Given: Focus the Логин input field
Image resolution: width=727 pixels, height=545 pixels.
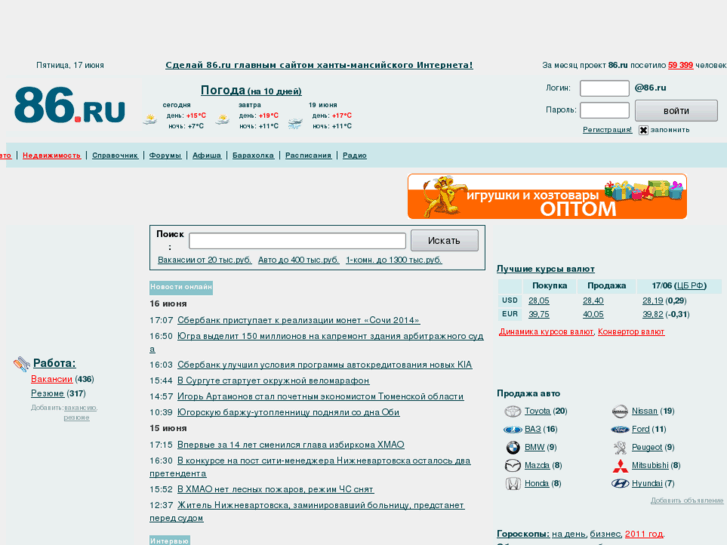Looking at the screenshot, I should (605, 88).
